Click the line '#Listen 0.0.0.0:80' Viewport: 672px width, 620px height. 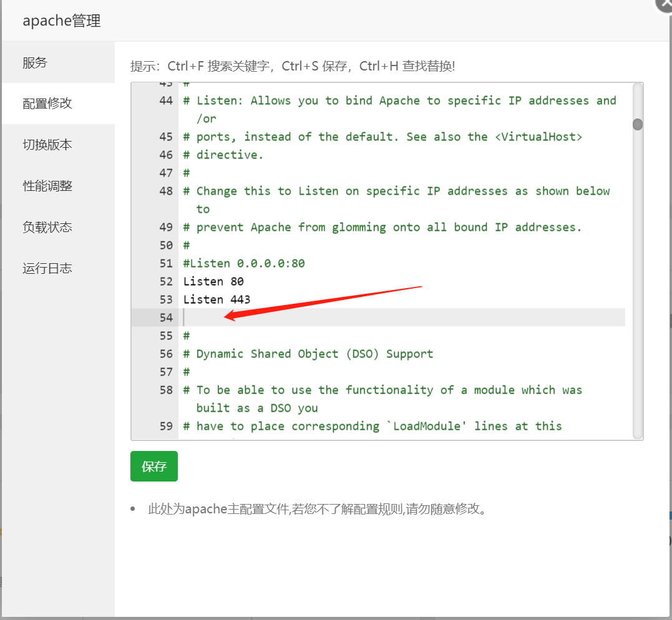pos(245,263)
